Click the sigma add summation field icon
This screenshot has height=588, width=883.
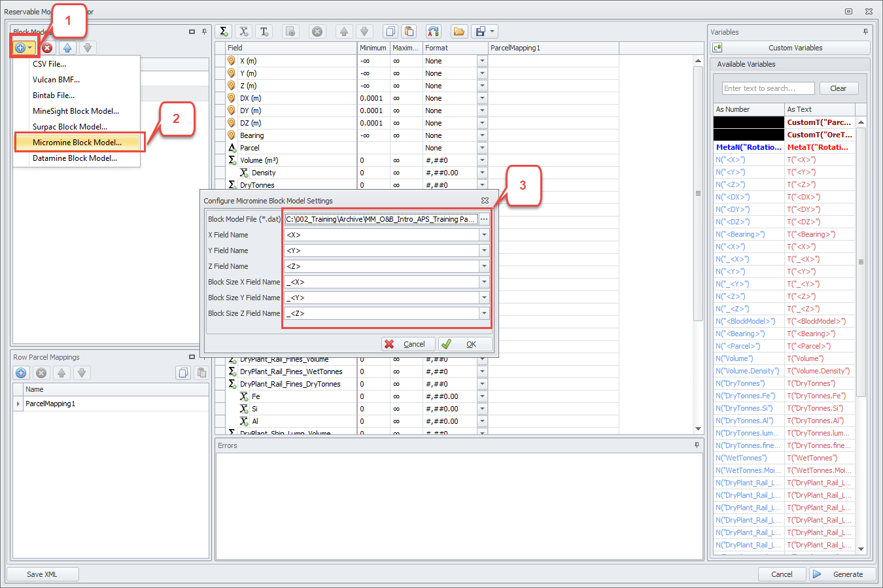pos(224,31)
